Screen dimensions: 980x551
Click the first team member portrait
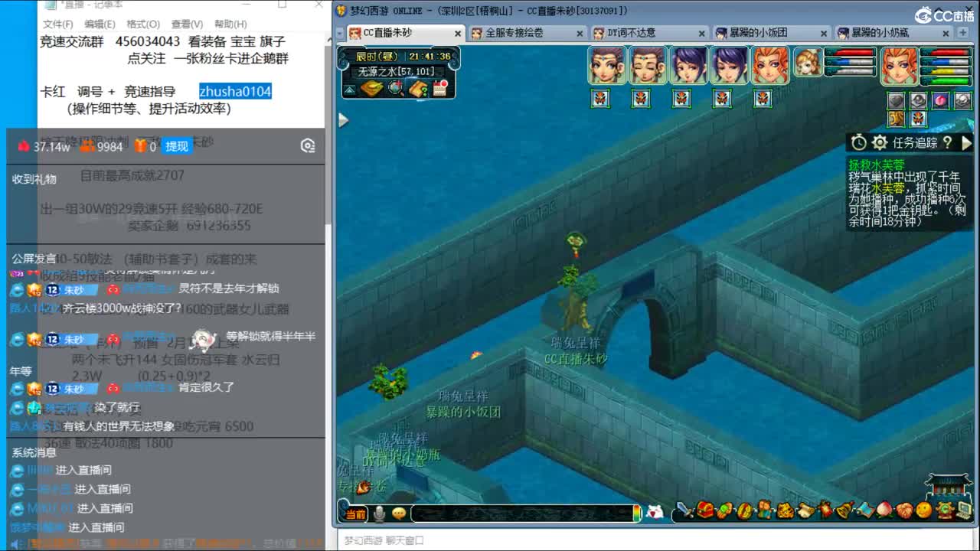(x=607, y=65)
